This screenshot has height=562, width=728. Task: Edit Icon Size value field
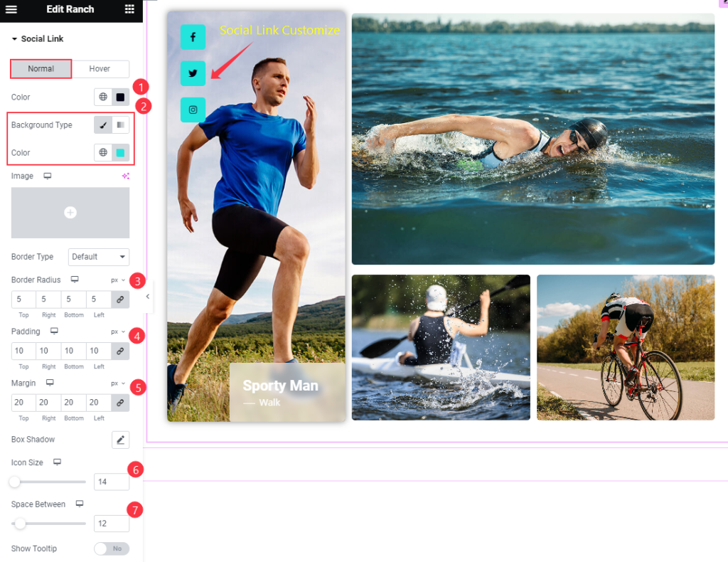[112, 482]
